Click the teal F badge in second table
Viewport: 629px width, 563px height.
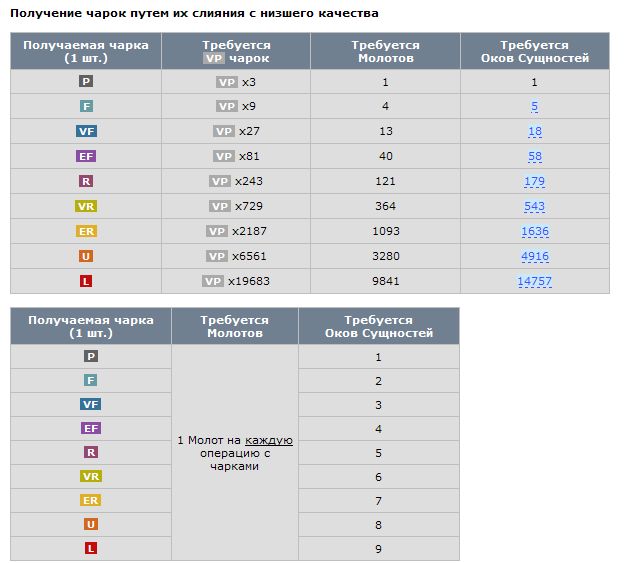[x=91, y=380]
